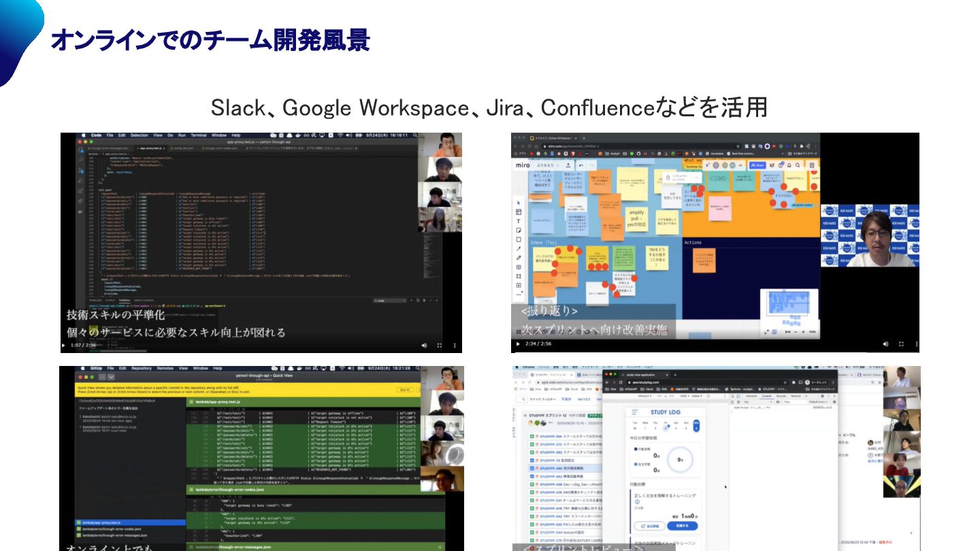
Task: Open the Remotes menu in GitUp
Action: pos(165,368)
